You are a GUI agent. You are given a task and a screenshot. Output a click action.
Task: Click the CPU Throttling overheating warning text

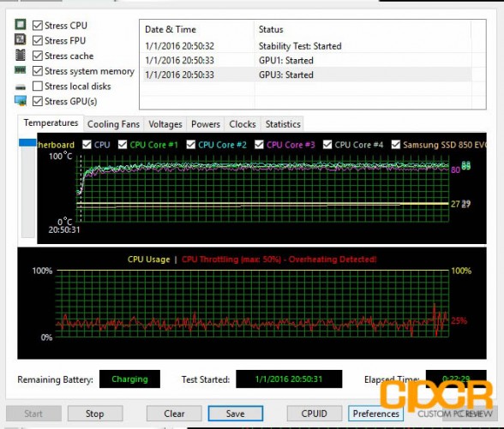click(x=279, y=259)
